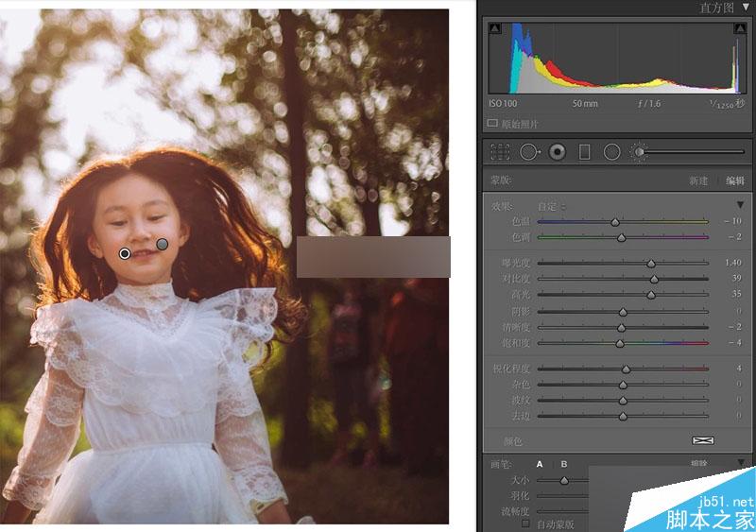Collapse the 效果 sliders with triangle
The width and height of the screenshot is (756, 532).
click(740, 205)
